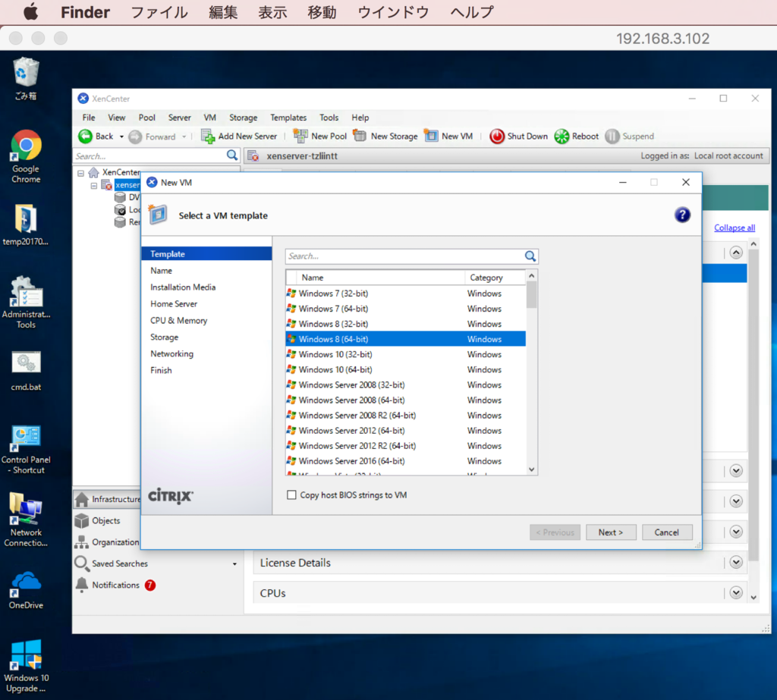Sort templates by the Name column header
Viewport: 777px width, 700px height.
point(381,278)
